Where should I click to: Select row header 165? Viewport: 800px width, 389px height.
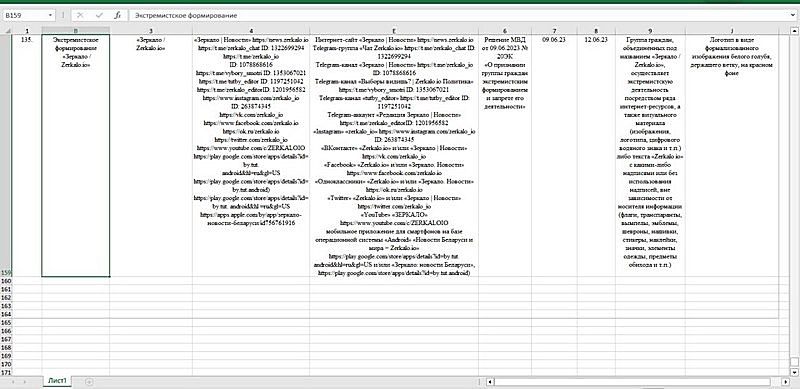(x=5, y=323)
